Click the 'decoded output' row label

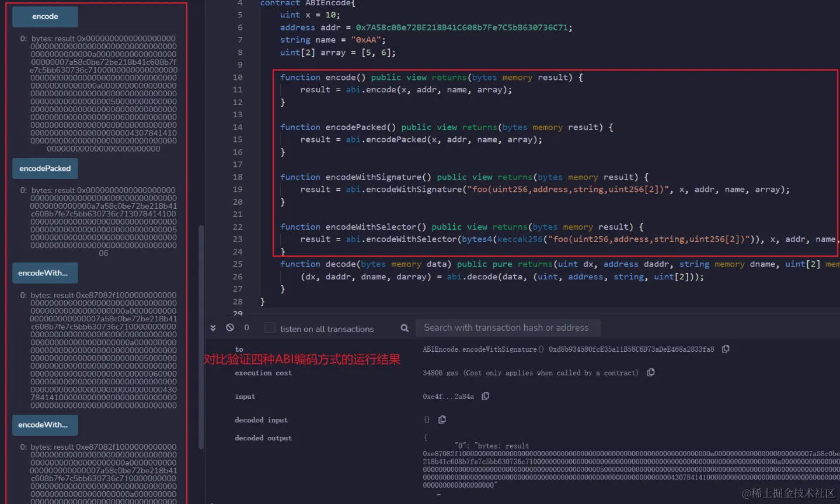(263, 438)
